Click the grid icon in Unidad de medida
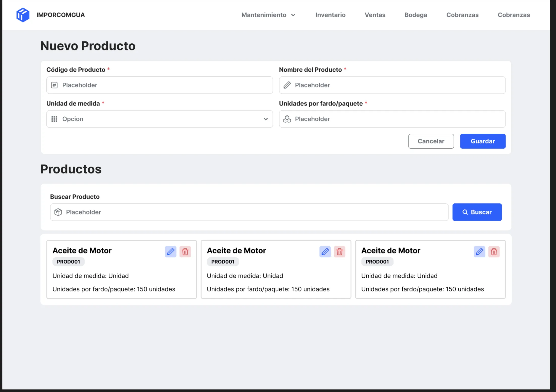This screenshot has width=556, height=392. (x=55, y=119)
